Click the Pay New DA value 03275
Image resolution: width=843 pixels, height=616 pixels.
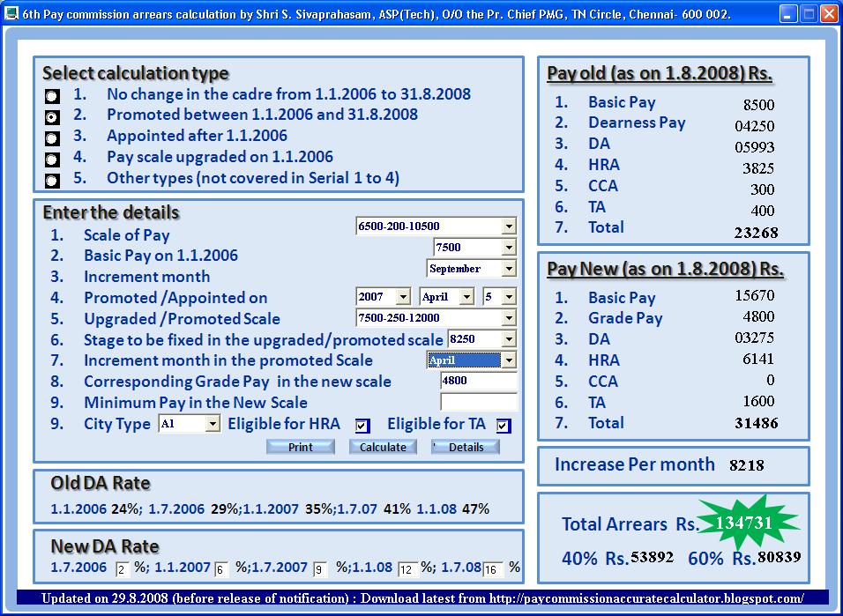coord(755,338)
